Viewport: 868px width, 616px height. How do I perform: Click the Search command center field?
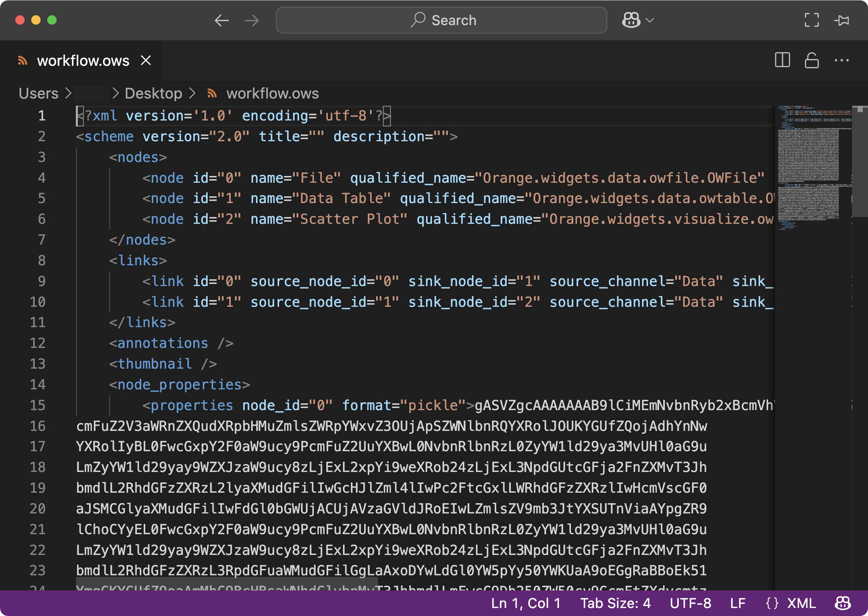coord(441,20)
